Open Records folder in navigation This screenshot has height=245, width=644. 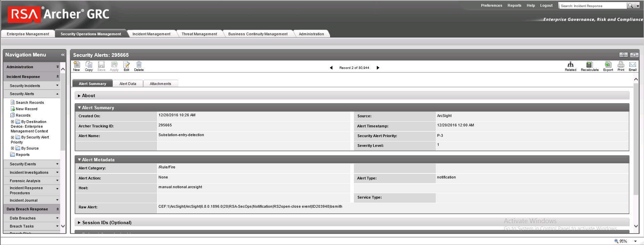pos(23,115)
